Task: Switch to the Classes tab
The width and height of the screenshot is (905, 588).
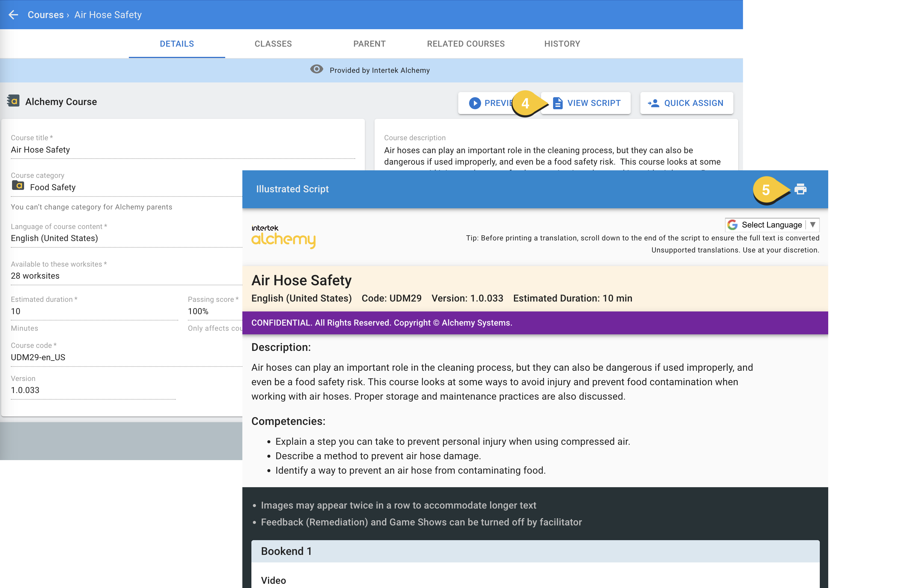Action: pos(273,44)
